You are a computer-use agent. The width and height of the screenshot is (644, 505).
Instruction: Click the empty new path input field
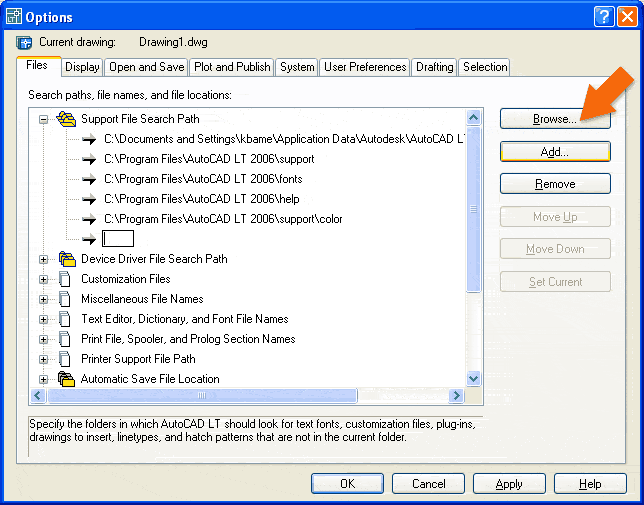click(x=118, y=239)
